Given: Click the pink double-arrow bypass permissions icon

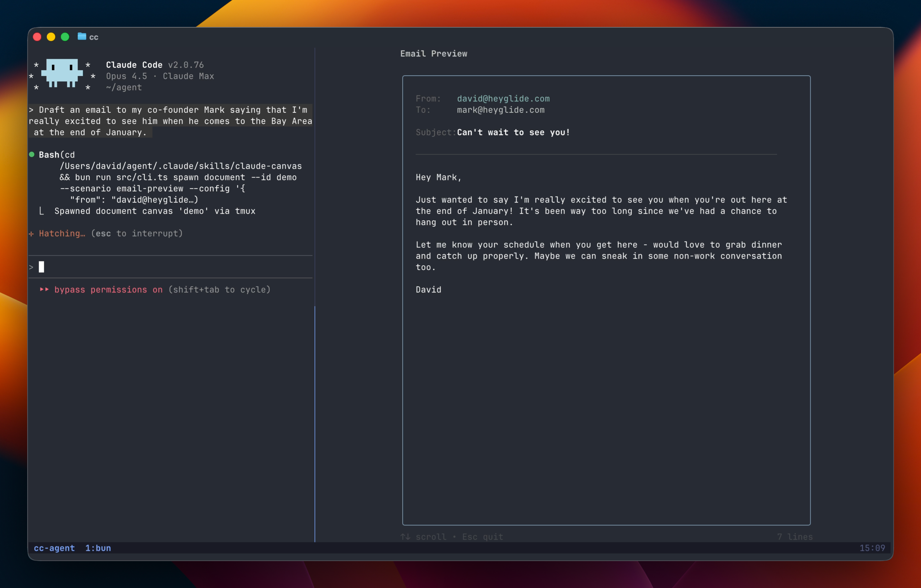Looking at the screenshot, I should coord(45,290).
